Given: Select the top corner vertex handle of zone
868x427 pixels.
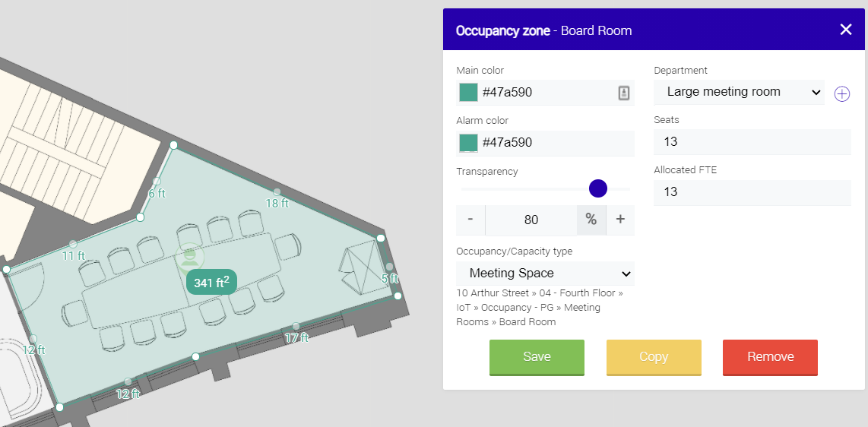Looking at the screenshot, I should pyautogui.click(x=173, y=144).
